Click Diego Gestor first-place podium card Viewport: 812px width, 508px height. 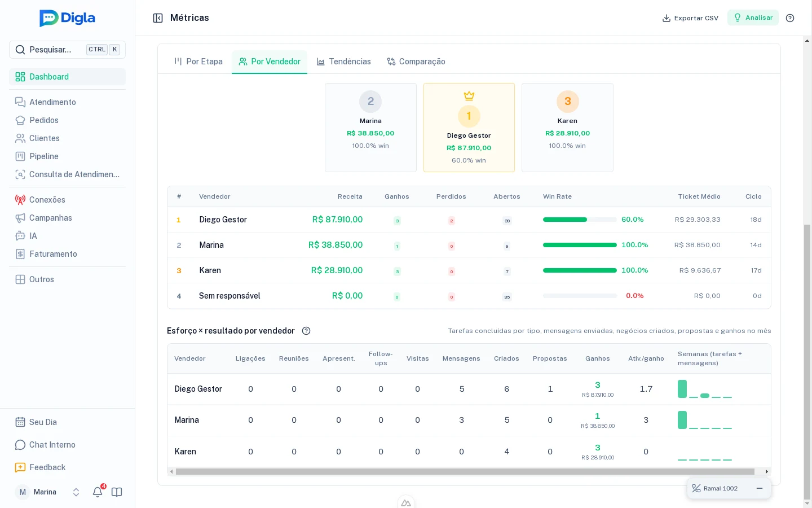click(x=469, y=128)
